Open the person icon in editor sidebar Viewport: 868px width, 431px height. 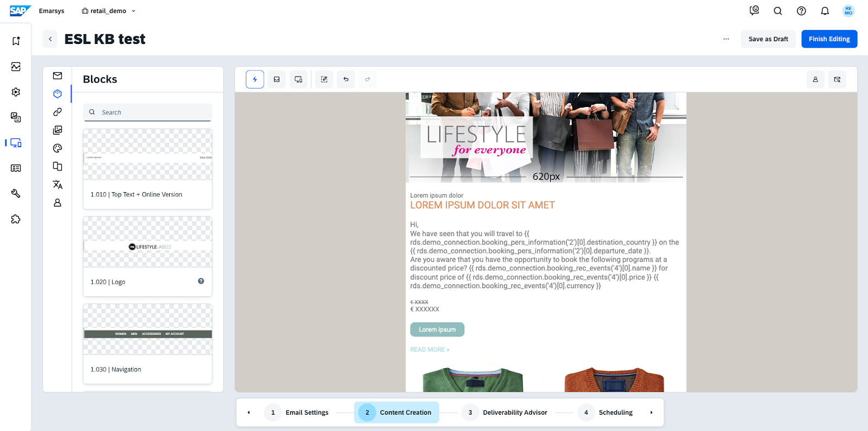coord(58,202)
